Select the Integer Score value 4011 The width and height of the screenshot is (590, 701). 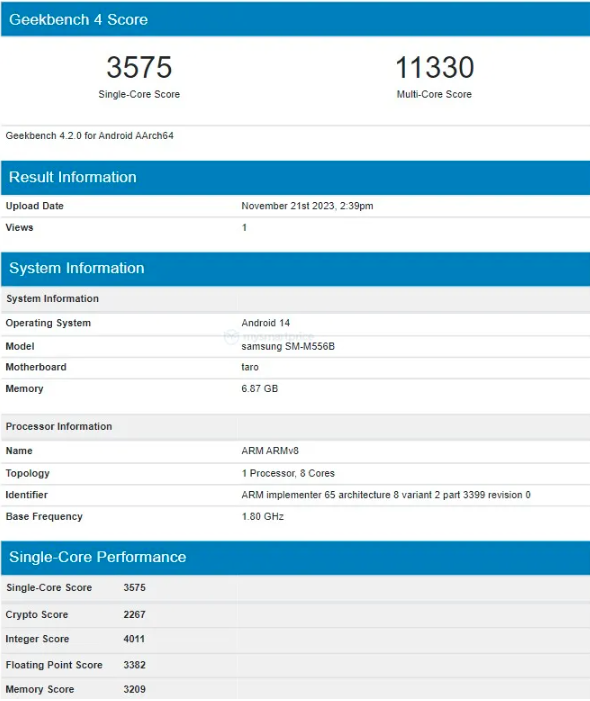tap(134, 639)
